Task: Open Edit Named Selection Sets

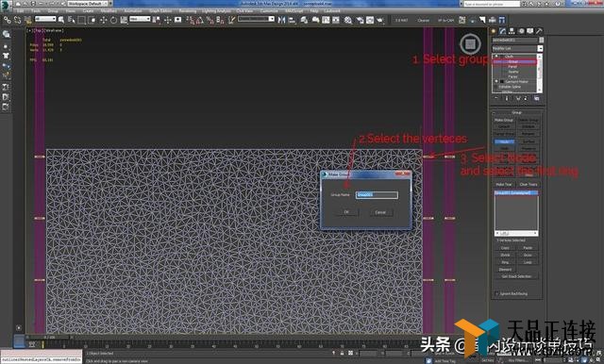Action: pos(231,20)
